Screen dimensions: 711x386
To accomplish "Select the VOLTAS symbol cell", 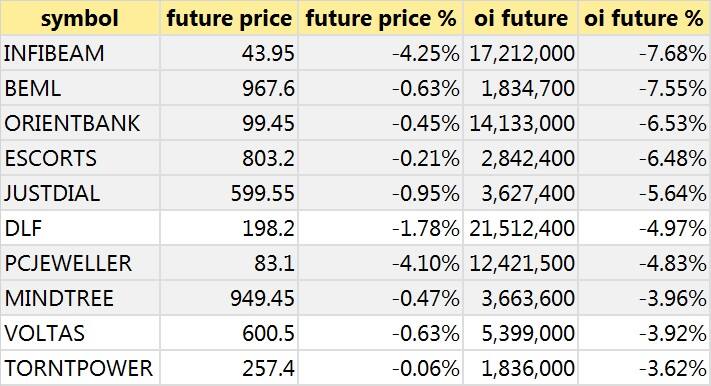I will (x=80, y=333).
